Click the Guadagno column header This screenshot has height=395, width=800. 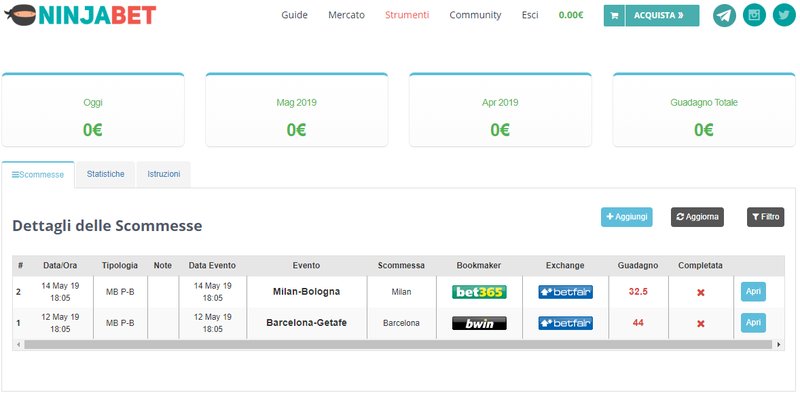[638, 266]
